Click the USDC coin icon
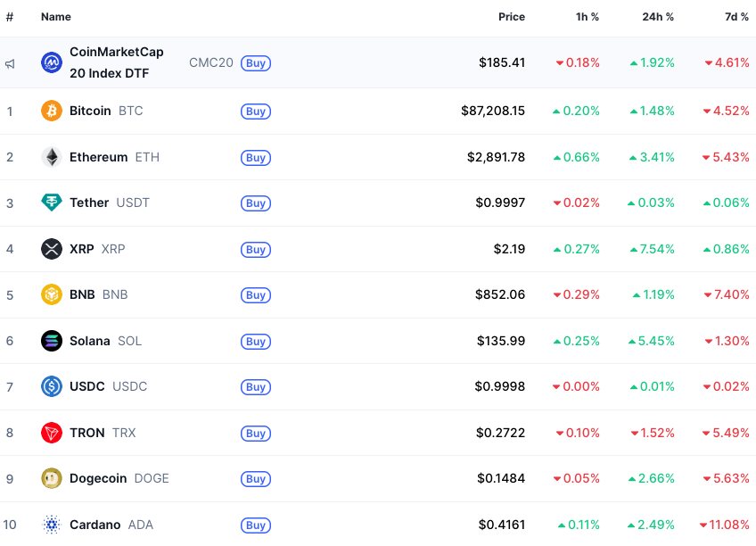 [51, 386]
